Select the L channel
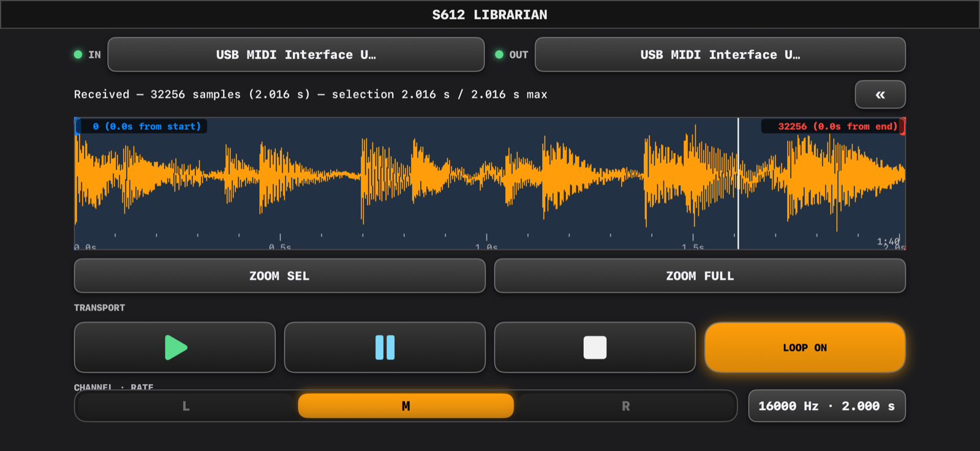Image resolution: width=980 pixels, height=451 pixels. pyautogui.click(x=186, y=406)
